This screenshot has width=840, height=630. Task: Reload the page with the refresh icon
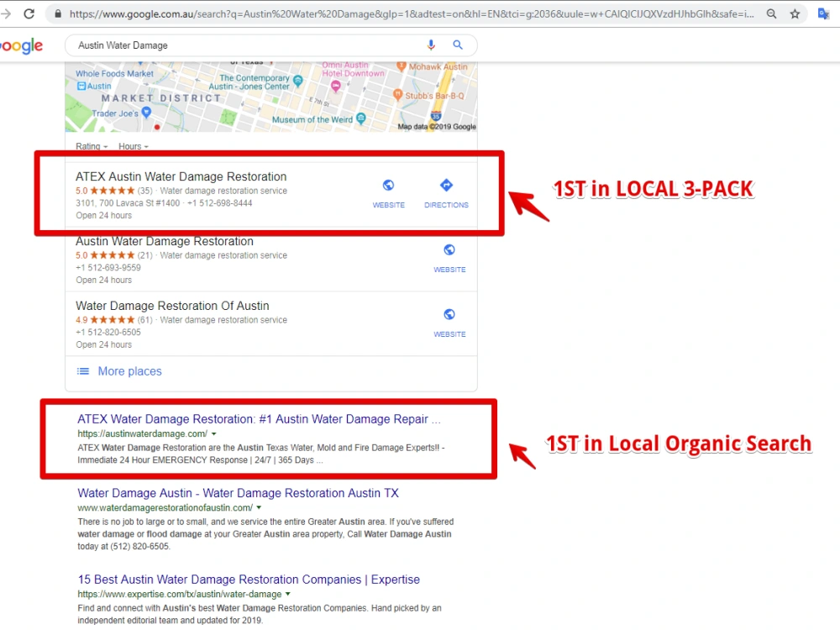coord(29,14)
